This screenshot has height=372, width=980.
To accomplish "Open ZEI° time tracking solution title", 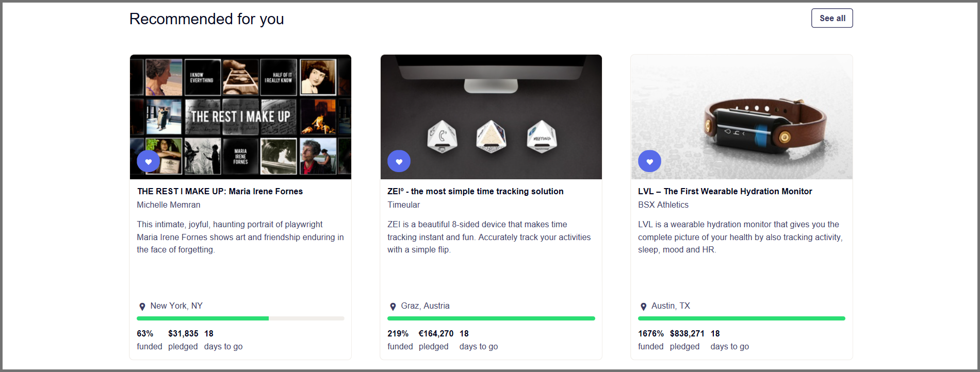I will (x=475, y=191).
